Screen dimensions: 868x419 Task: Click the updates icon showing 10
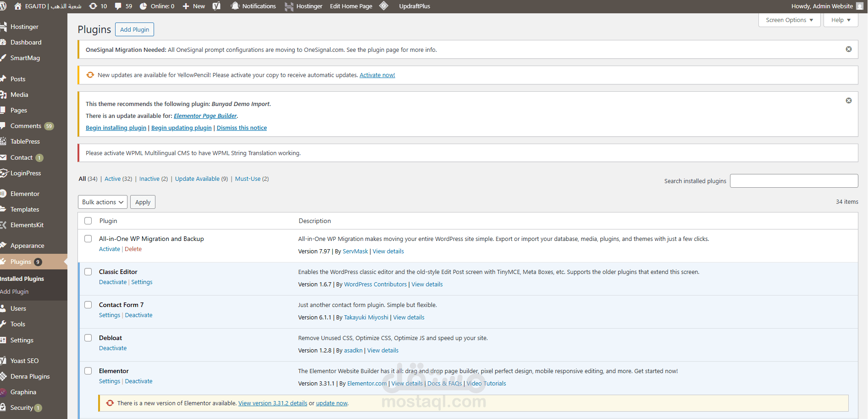point(93,6)
